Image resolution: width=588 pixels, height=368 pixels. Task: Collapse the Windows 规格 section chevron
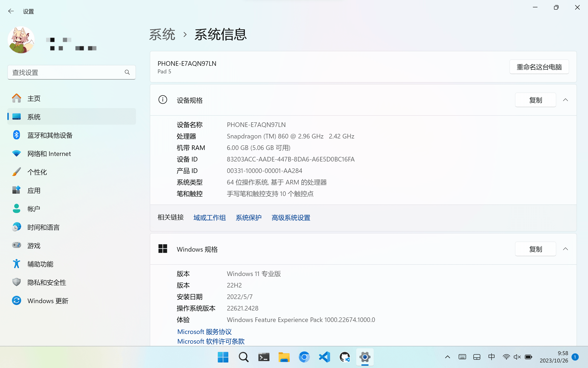565,249
